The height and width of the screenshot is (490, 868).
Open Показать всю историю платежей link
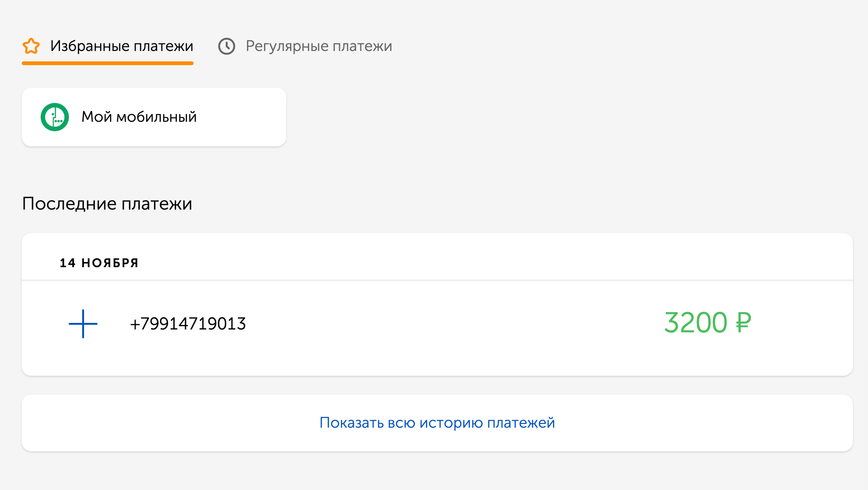(437, 422)
